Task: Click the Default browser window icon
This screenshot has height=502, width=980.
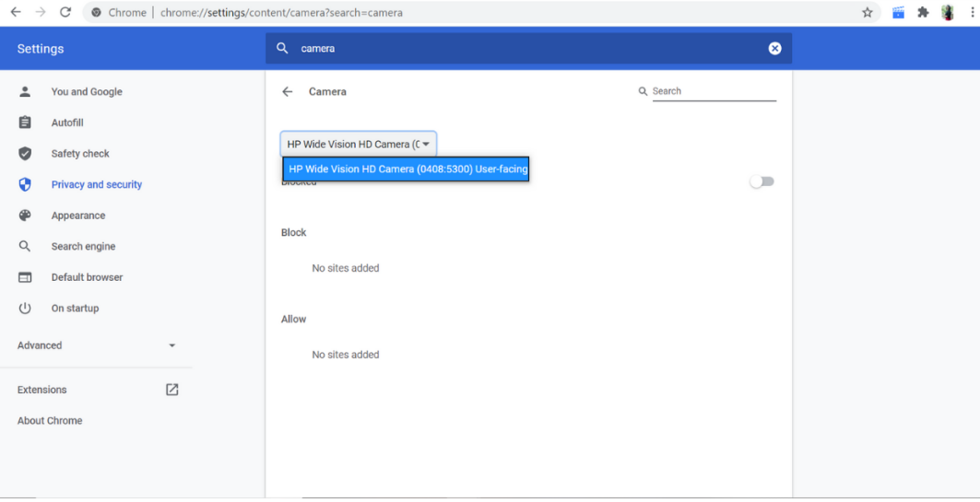Action: (25, 277)
